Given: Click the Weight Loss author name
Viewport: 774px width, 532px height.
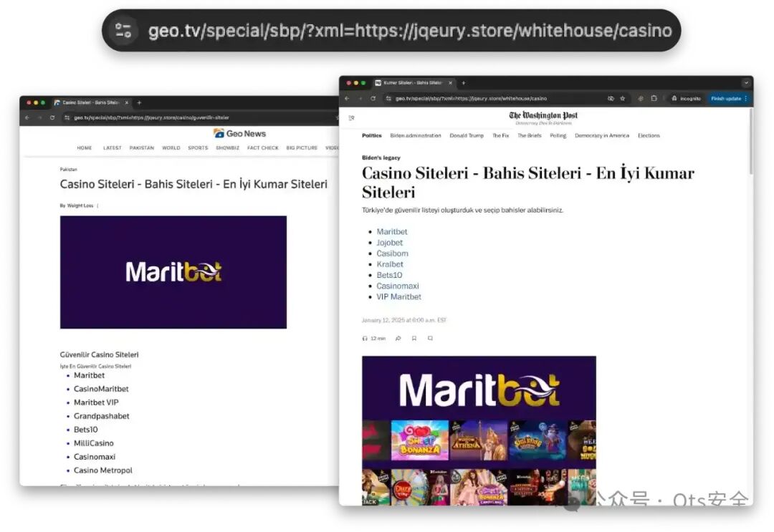Looking at the screenshot, I should point(80,205).
